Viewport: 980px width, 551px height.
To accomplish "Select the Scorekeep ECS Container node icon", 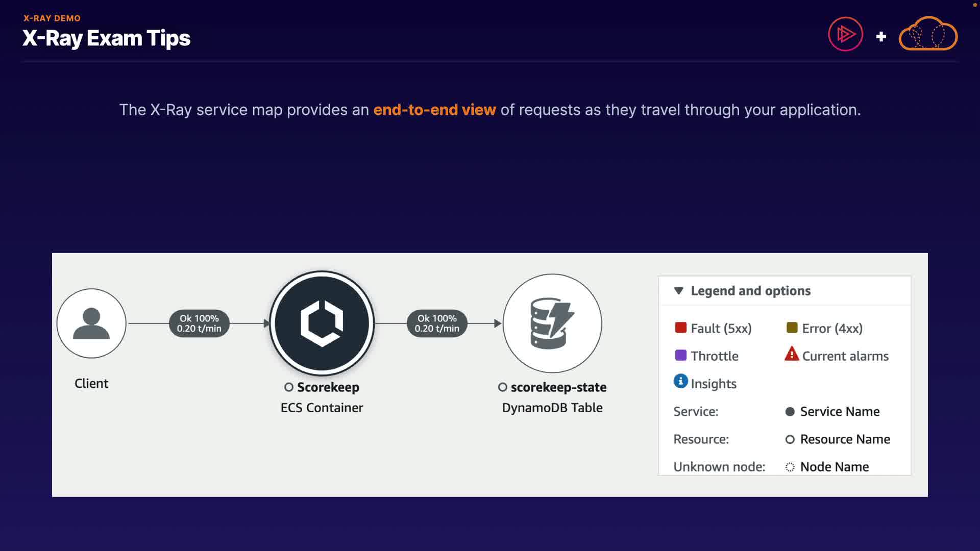I will coord(322,323).
